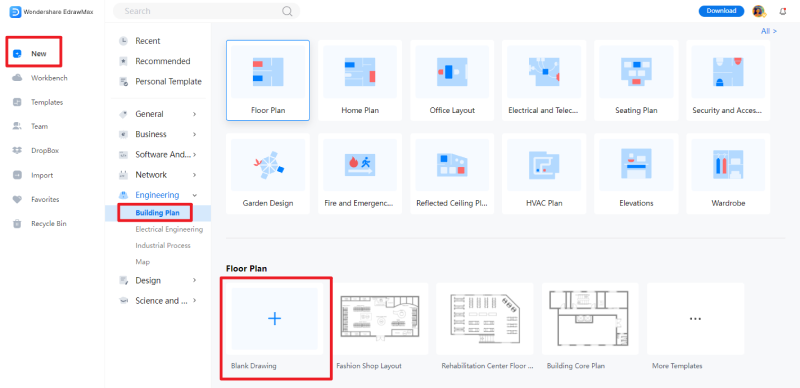This screenshot has height=388, width=800.
Task: Select Map subcategory
Action: (142, 262)
